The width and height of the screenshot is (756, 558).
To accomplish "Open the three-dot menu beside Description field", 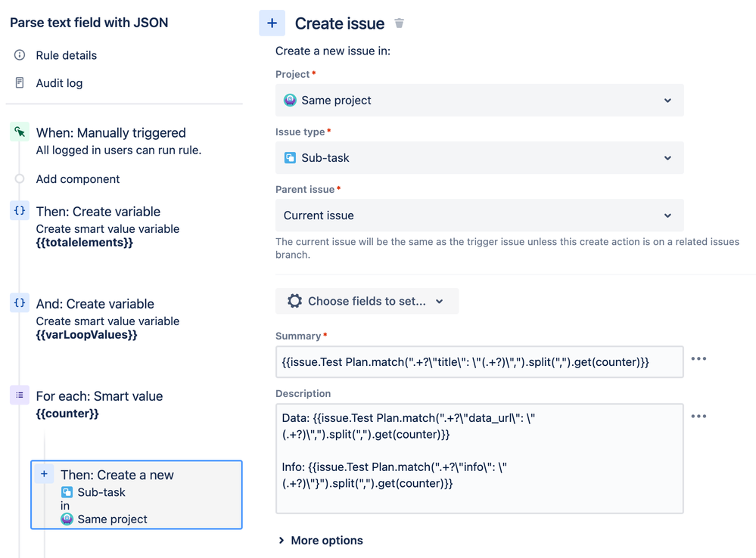I will tap(698, 417).
